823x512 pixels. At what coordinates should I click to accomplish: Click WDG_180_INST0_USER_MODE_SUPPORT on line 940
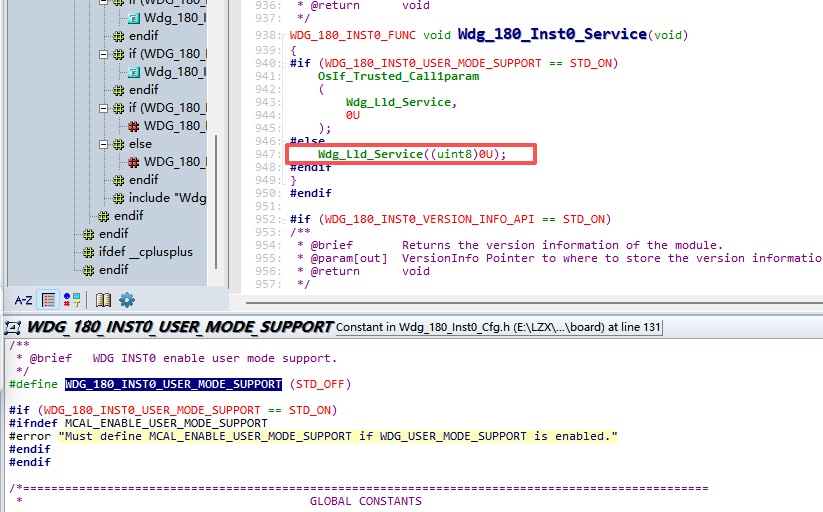[433, 64]
